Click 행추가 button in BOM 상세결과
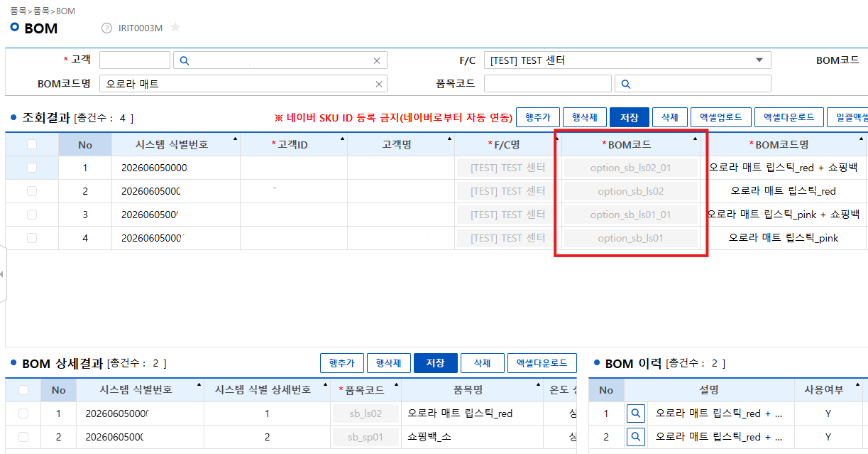 (x=342, y=363)
